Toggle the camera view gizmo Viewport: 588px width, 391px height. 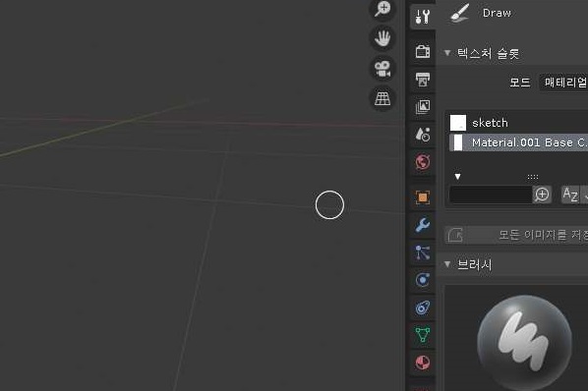coord(382,69)
